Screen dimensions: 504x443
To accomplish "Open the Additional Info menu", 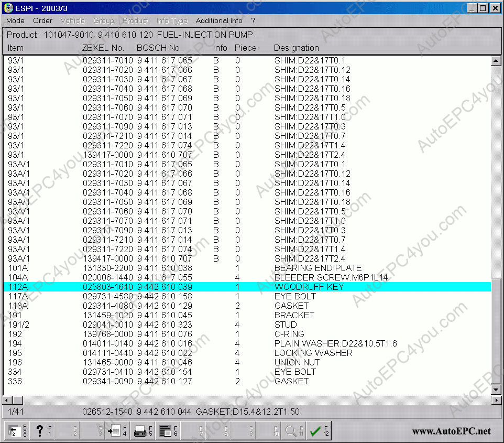I will click(x=219, y=21).
